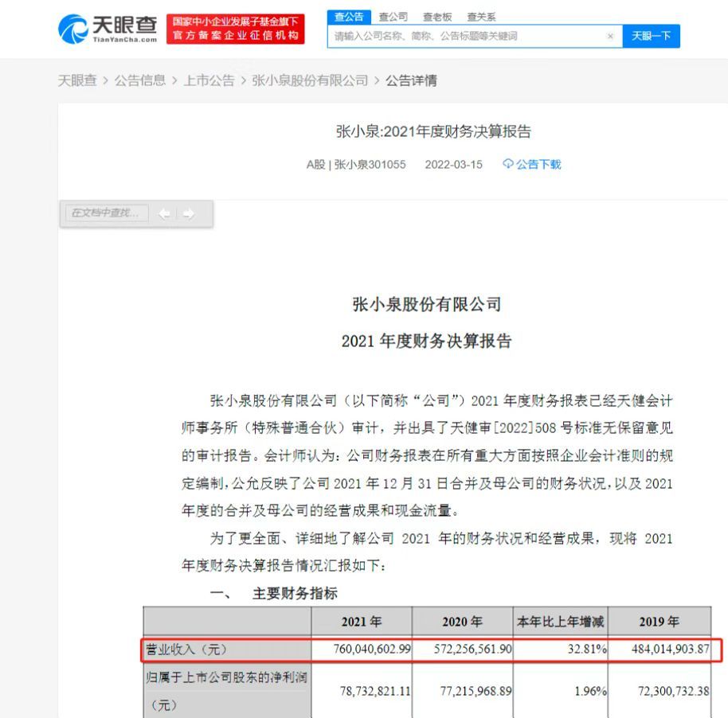Go to next match in document search
The image size is (728, 718).
(188, 214)
